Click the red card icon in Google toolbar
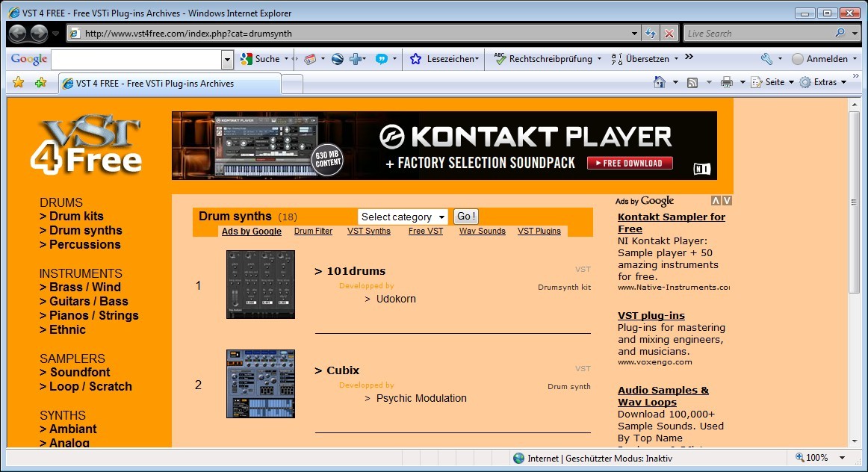 pyautogui.click(x=310, y=59)
